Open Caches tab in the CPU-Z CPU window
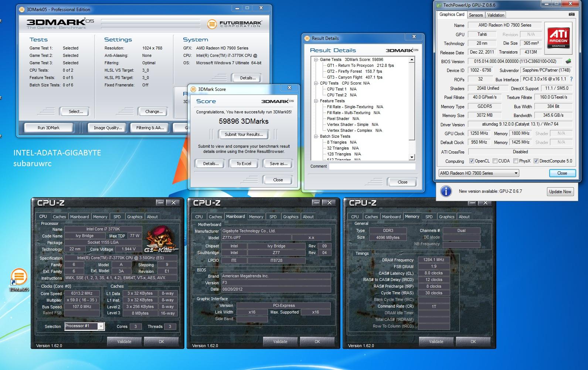This screenshot has width=588, height=370. click(59, 217)
